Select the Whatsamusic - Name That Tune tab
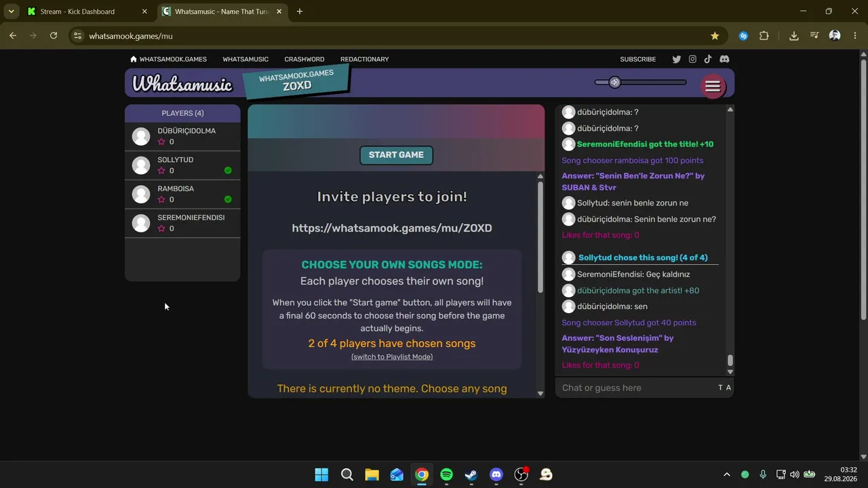The height and width of the screenshot is (488, 868). (222, 12)
